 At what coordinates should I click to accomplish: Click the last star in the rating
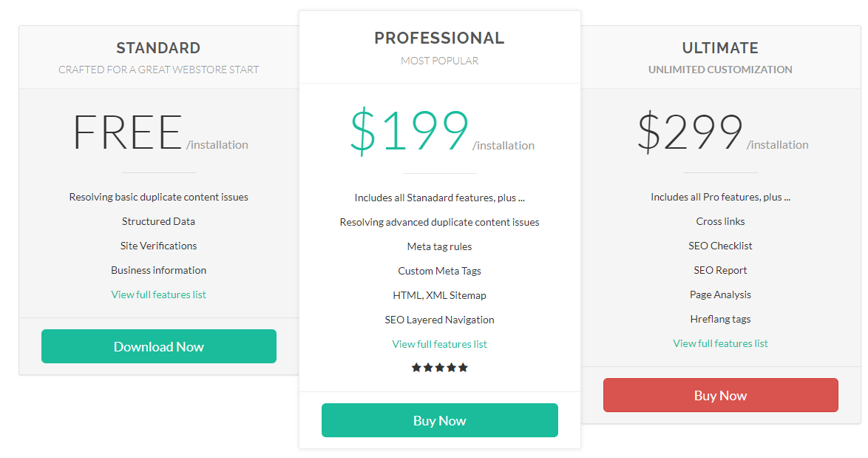coord(463,367)
